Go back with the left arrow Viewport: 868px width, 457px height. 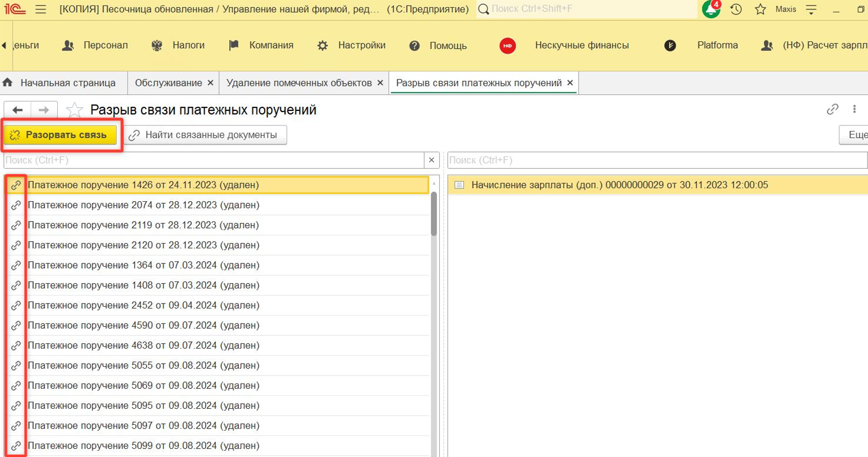tap(18, 110)
